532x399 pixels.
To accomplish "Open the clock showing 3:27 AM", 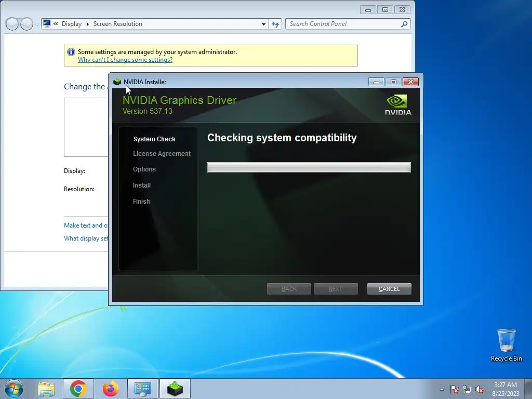I will [x=506, y=389].
